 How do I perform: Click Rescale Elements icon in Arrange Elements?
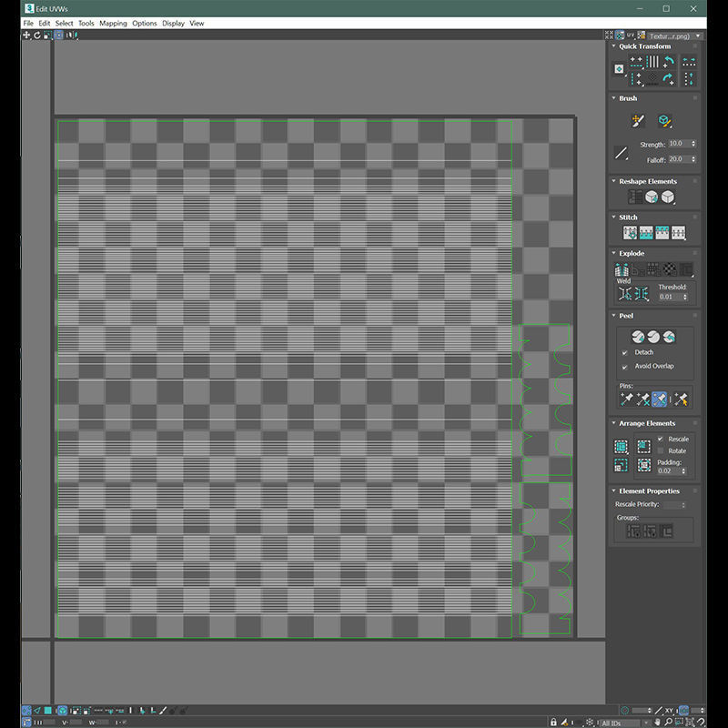click(621, 465)
